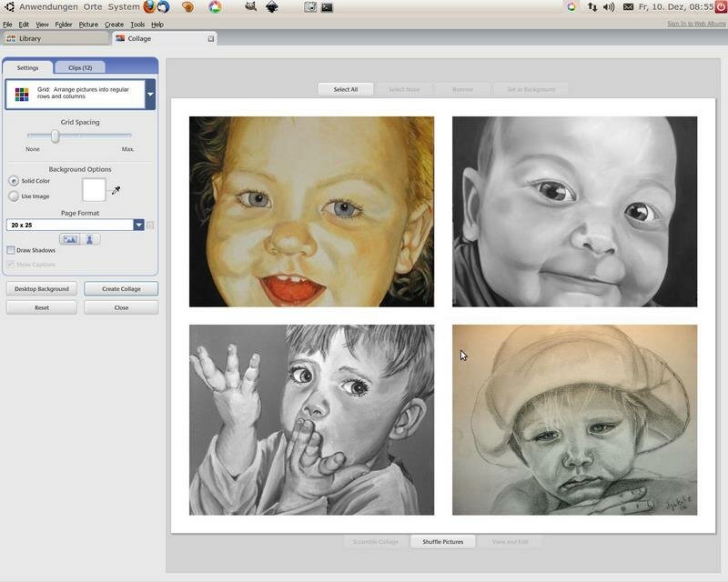Open the Orte panel menu
The image size is (728, 582).
pyautogui.click(x=93, y=7)
